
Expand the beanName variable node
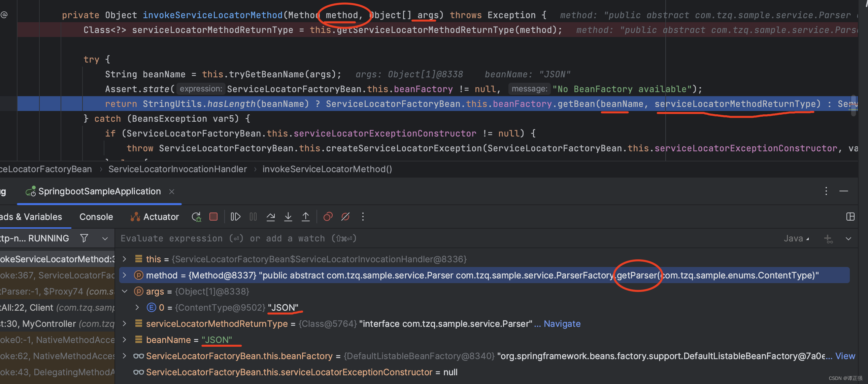[124, 340]
